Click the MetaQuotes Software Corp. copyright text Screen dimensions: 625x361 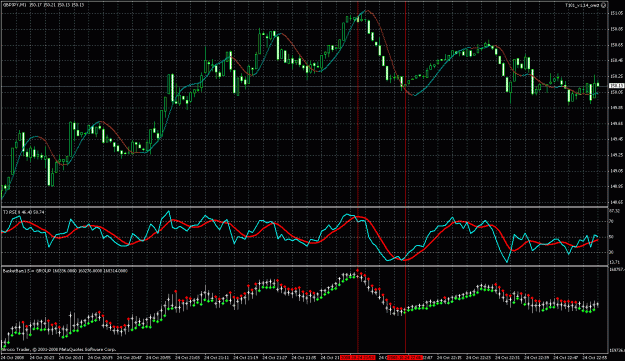point(59,349)
